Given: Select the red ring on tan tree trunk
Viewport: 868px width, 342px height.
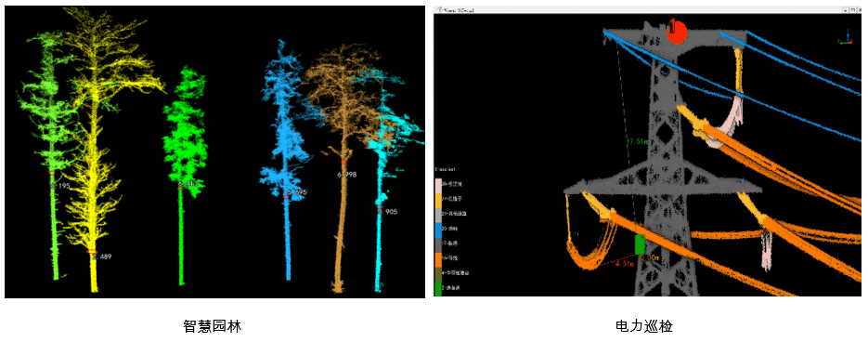Looking at the screenshot, I should 343,162.
